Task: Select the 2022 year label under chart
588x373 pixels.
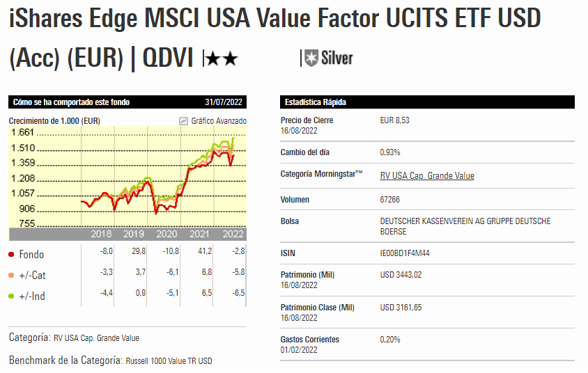Action: [233, 234]
